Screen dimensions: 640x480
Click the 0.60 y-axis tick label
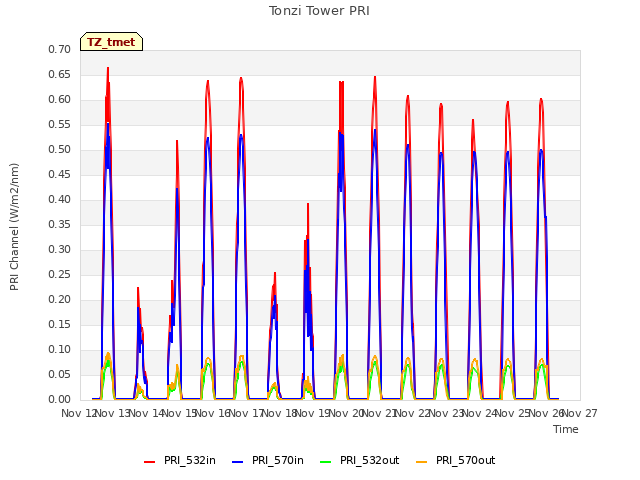[60, 99]
